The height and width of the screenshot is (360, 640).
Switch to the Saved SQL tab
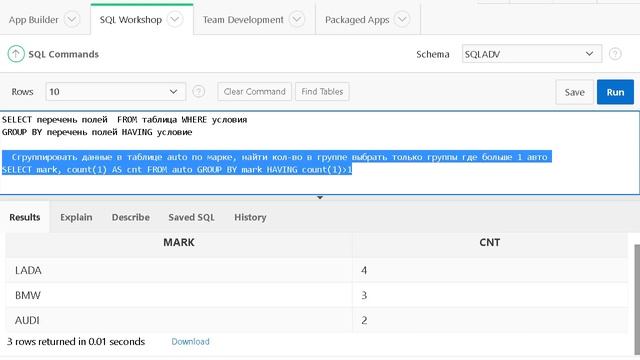click(191, 217)
